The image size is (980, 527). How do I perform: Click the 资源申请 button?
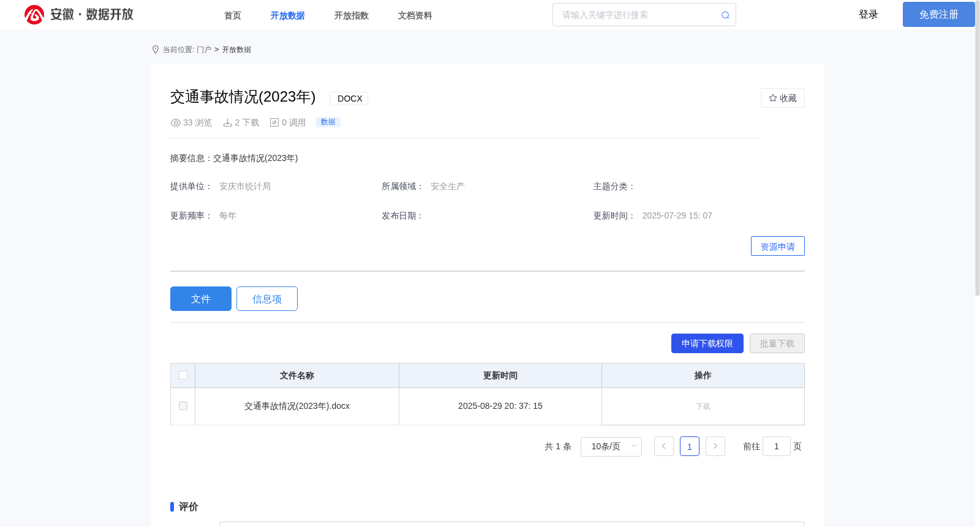(778, 246)
